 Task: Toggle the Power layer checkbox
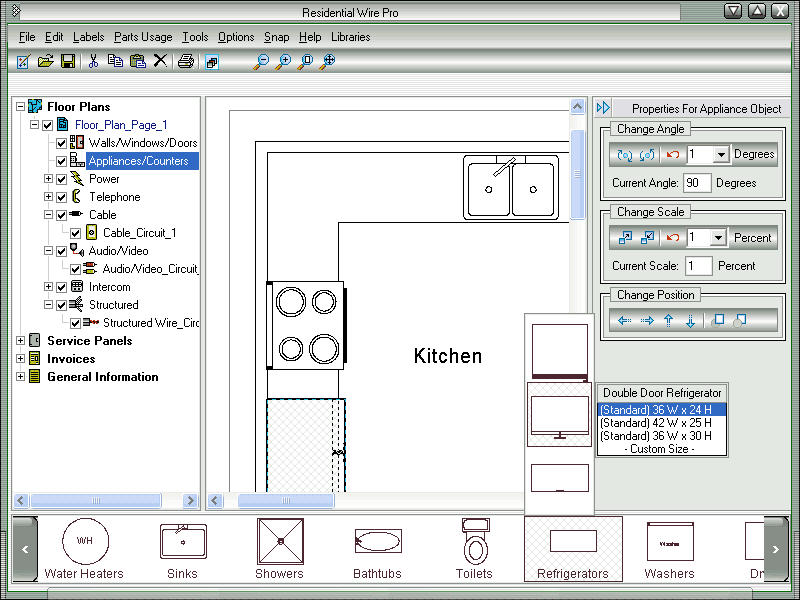tap(62, 179)
